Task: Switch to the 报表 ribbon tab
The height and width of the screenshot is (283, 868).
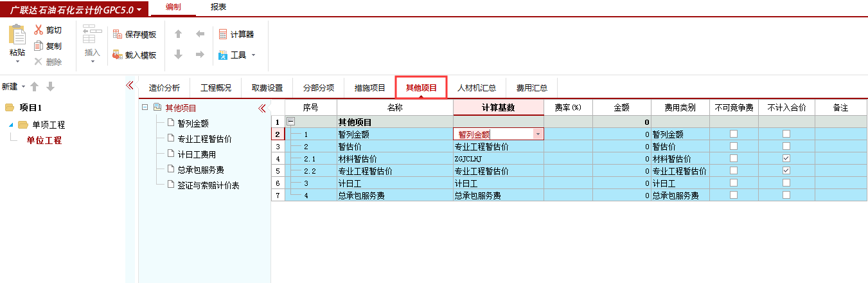Action: coord(218,7)
